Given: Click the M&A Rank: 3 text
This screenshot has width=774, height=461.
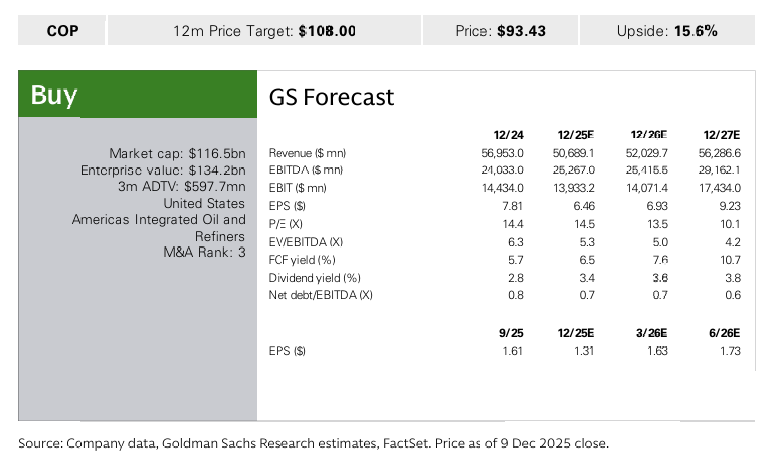Looking at the screenshot, I should (x=204, y=253).
